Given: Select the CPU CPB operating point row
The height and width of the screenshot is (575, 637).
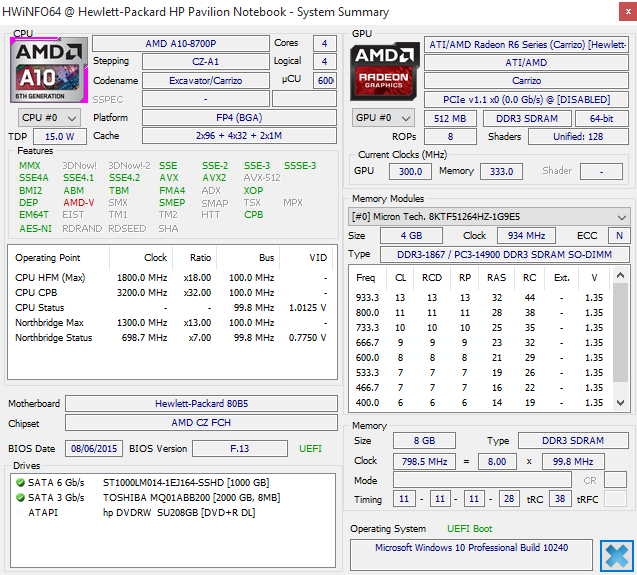Looking at the screenshot, I should tap(171, 293).
